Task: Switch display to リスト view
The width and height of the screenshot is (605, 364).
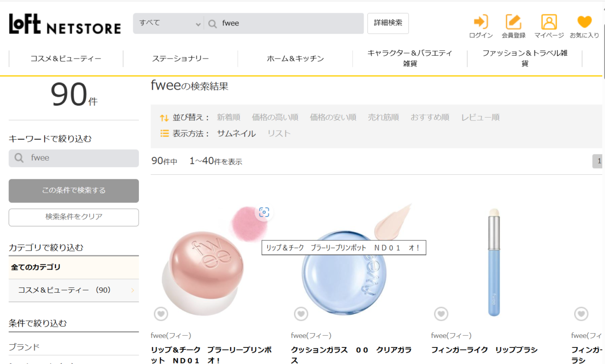Action: click(x=279, y=134)
